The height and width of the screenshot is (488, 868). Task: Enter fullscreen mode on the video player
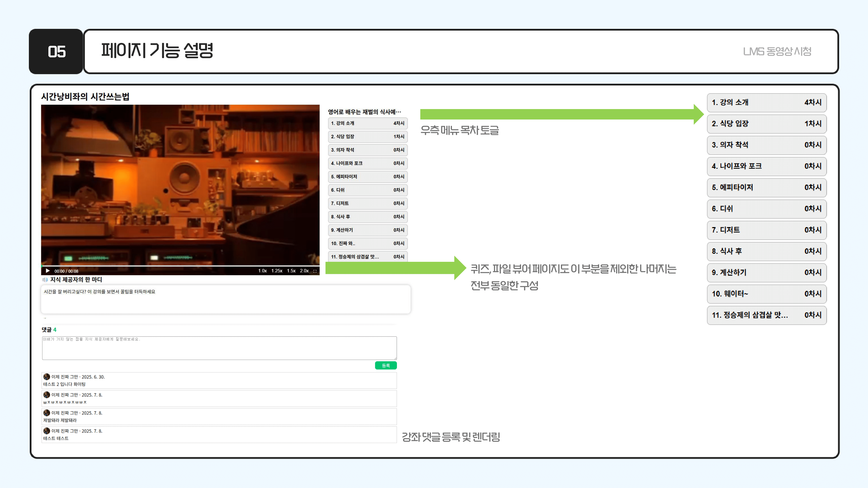315,271
